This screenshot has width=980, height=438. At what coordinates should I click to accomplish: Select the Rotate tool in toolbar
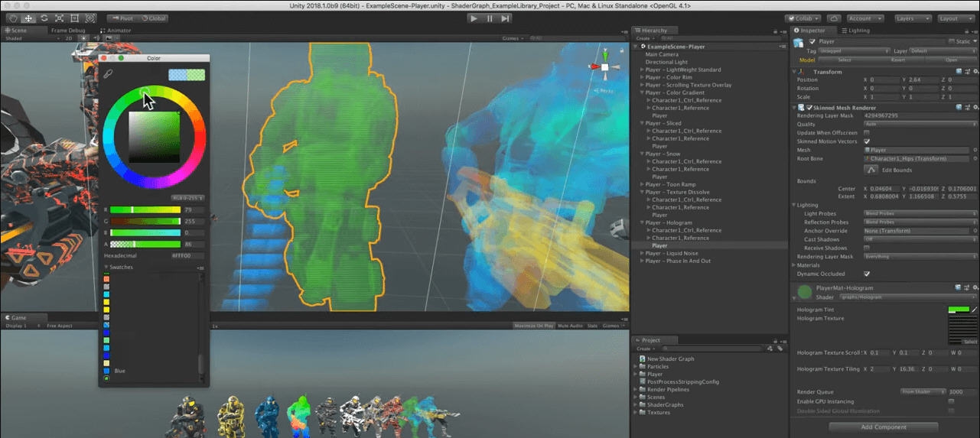point(44,18)
